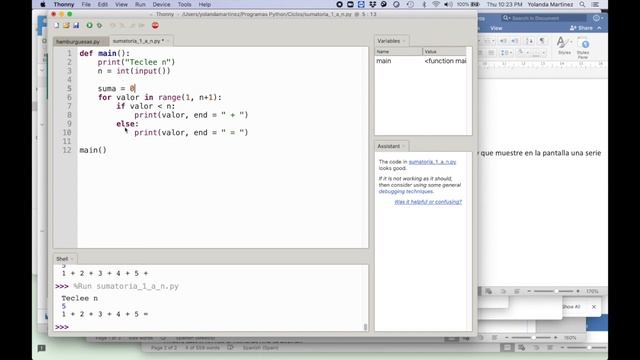Open the Styles gallery in Word

[x=564, y=45]
